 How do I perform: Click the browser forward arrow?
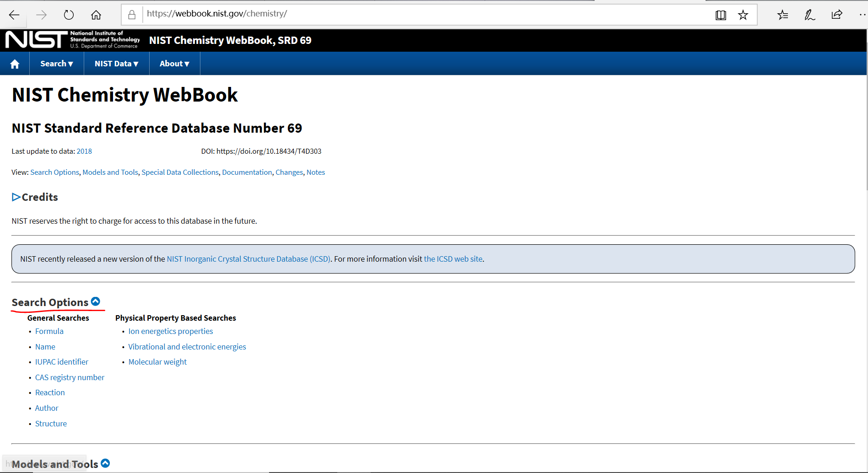click(41, 15)
